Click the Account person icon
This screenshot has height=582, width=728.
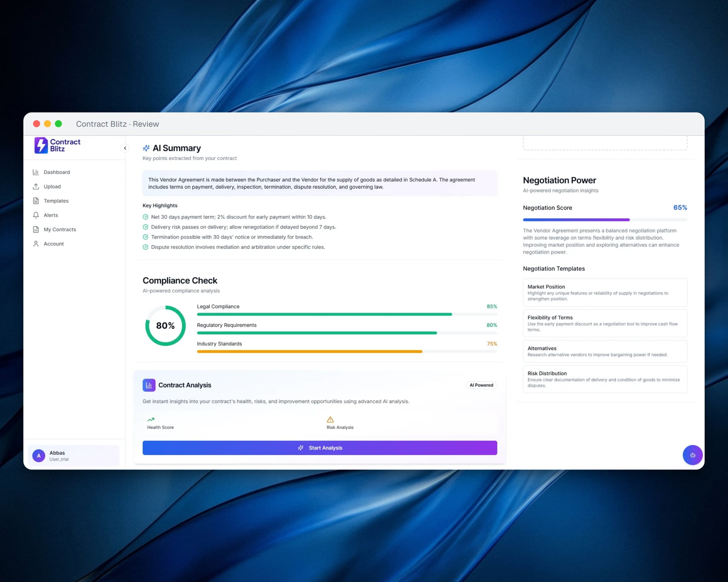[36, 244]
